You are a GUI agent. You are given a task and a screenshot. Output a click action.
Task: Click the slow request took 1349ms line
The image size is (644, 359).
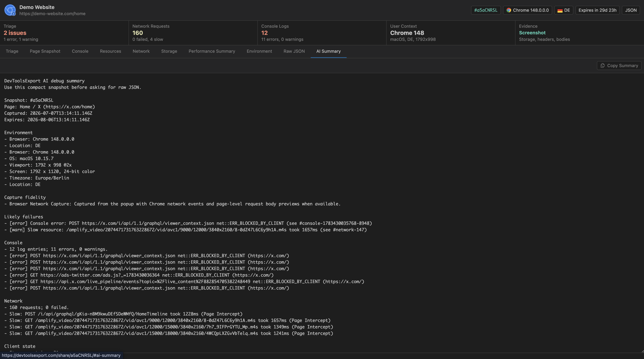pos(169,327)
